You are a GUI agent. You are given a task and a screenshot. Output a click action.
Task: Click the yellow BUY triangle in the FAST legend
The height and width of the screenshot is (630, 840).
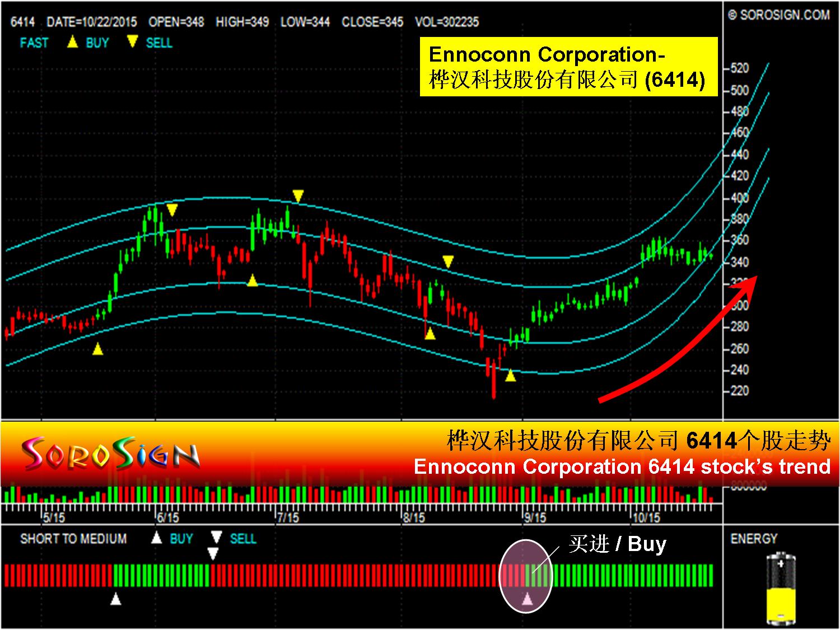(x=72, y=42)
